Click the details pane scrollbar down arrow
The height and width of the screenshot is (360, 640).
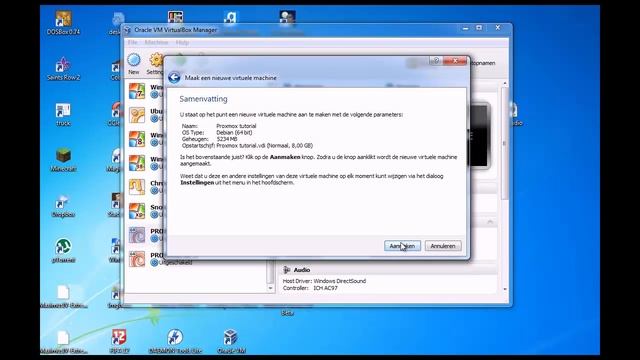click(x=505, y=289)
